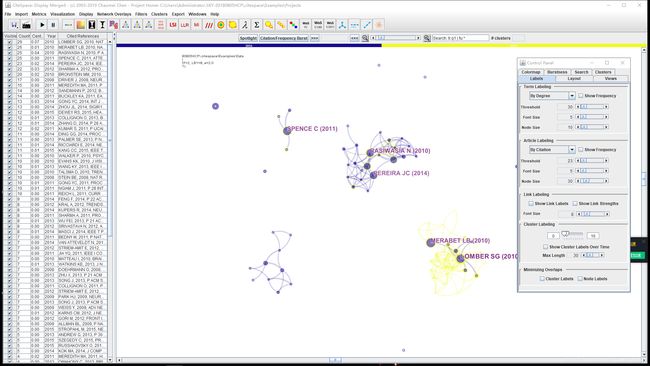Click the lambda toolbar icon
Image resolution: width=650 pixels, height=366 pixels.
(x=245, y=25)
